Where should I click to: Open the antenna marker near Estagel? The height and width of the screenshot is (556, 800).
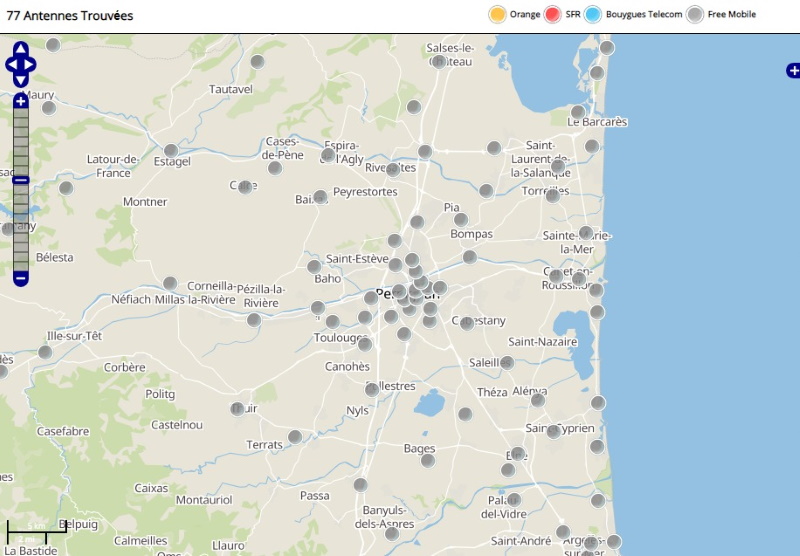pyautogui.click(x=171, y=150)
